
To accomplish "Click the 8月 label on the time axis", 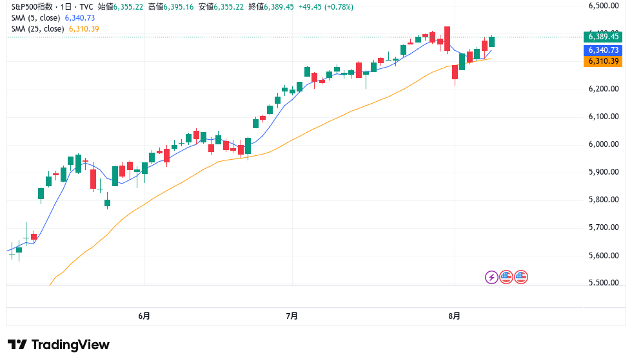I will pyautogui.click(x=454, y=316).
